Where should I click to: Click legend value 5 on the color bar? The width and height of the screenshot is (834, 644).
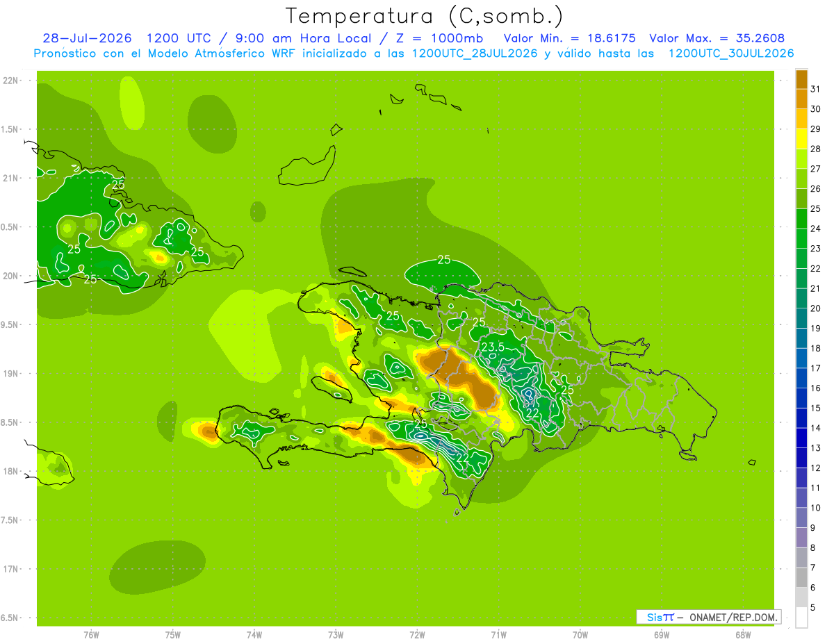pyautogui.click(x=813, y=607)
